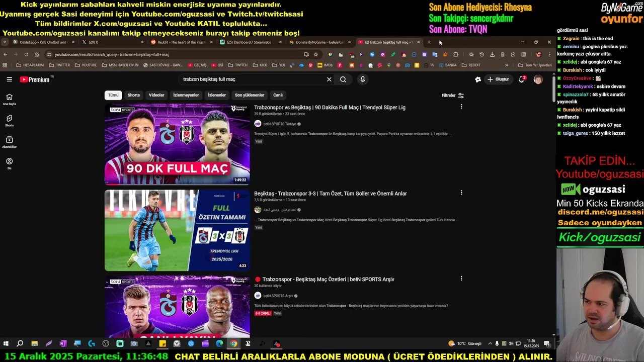Open Shorts in the left sidebar
The image size is (644, 362).
click(x=9, y=121)
